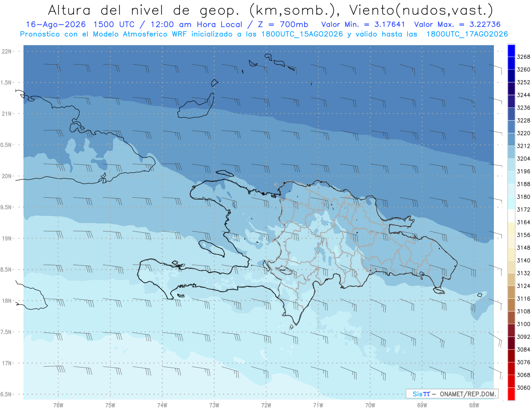Pick the brown swatch between 3108 and 3116
Viewport: 532px width, 411px height.
[511, 305]
